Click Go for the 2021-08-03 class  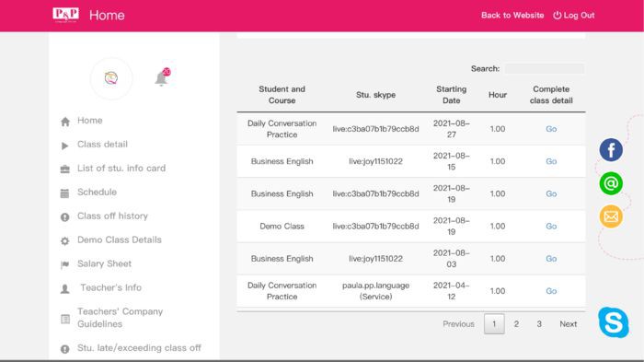(551, 259)
